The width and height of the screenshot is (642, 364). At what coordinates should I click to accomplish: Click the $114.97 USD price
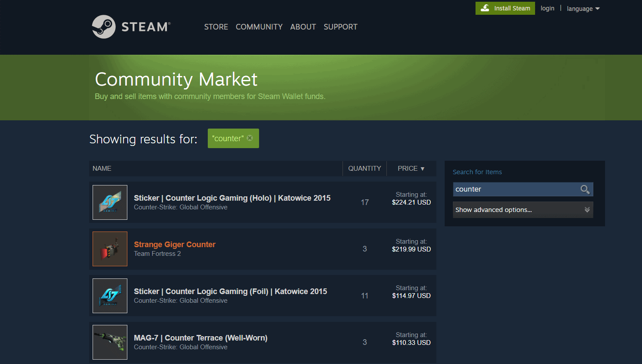[x=412, y=296]
